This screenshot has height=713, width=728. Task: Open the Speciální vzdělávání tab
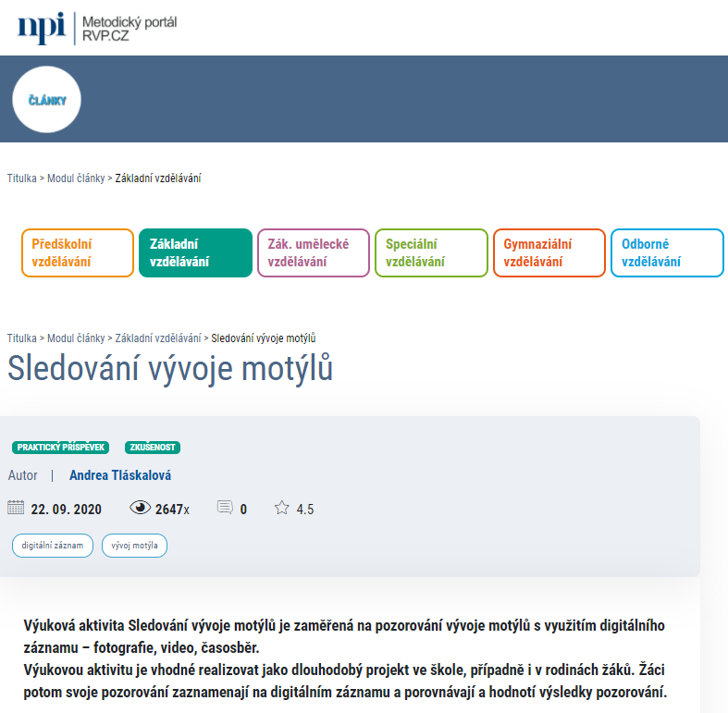pos(431,253)
